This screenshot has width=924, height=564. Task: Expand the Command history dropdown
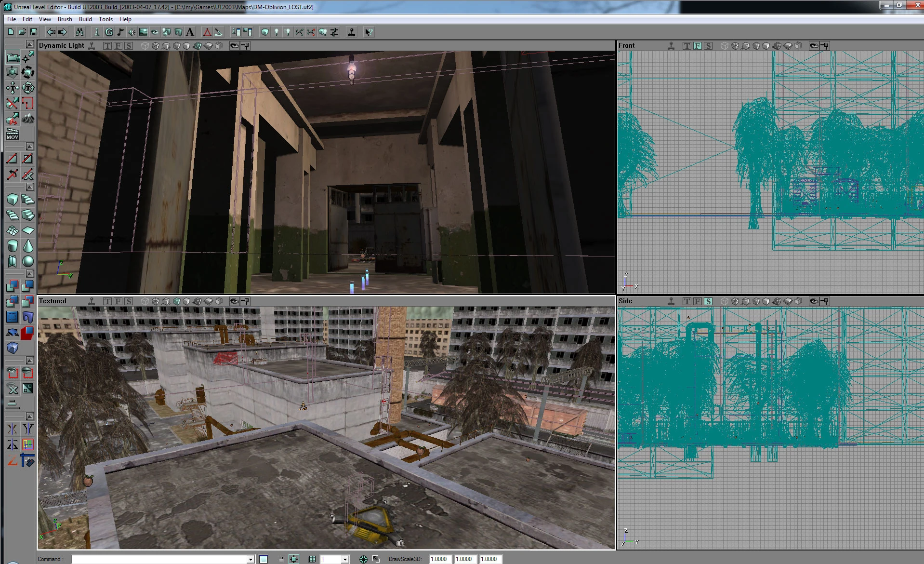click(x=251, y=559)
